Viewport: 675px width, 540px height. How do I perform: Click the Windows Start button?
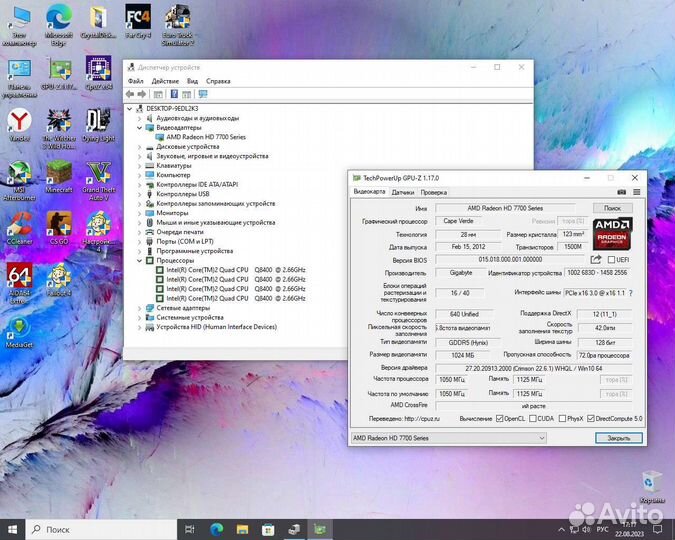click(x=12, y=529)
